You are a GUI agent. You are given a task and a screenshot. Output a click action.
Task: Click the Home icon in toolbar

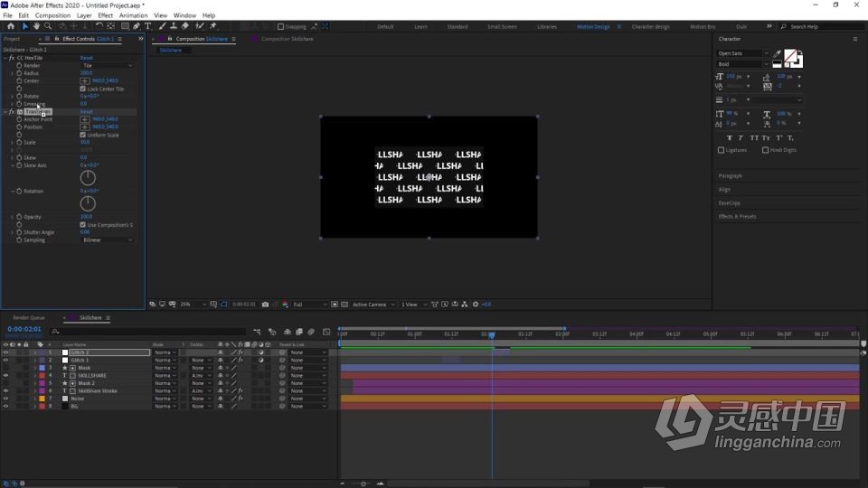[x=12, y=26]
